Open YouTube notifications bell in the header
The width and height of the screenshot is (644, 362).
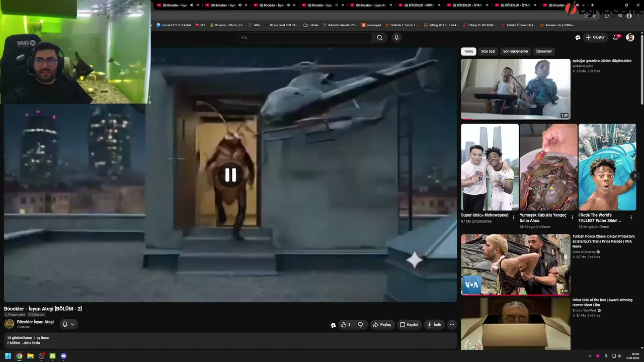[615, 37]
